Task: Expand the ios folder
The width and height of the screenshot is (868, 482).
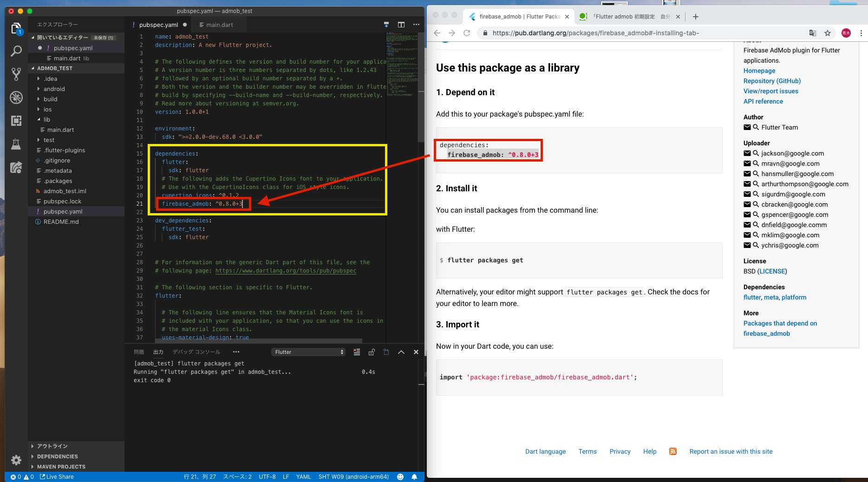Action: click(x=76, y=110)
